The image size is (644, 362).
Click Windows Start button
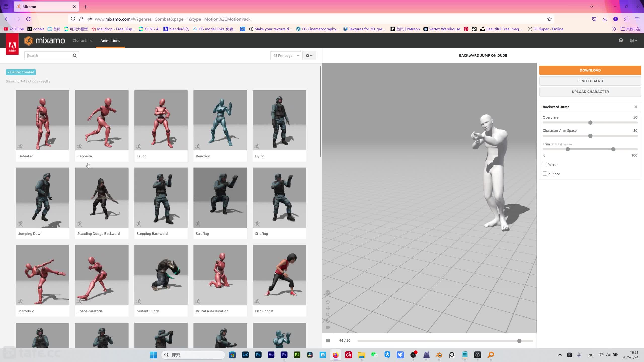(153, 355)
